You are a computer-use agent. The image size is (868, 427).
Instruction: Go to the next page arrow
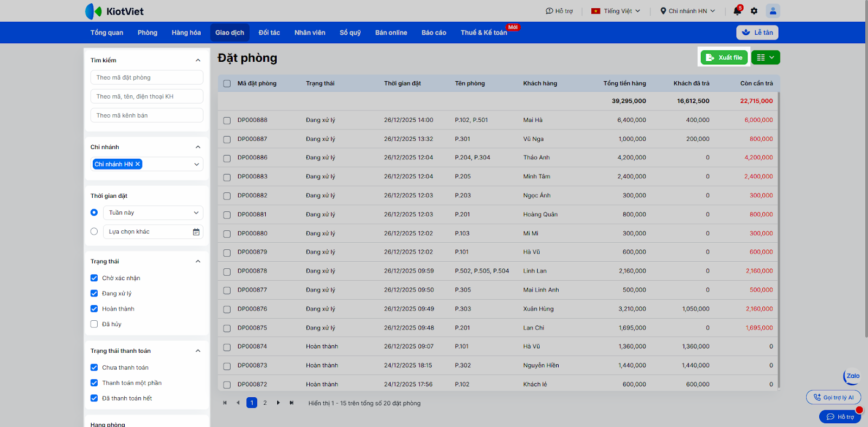click(x=278, y=403)
